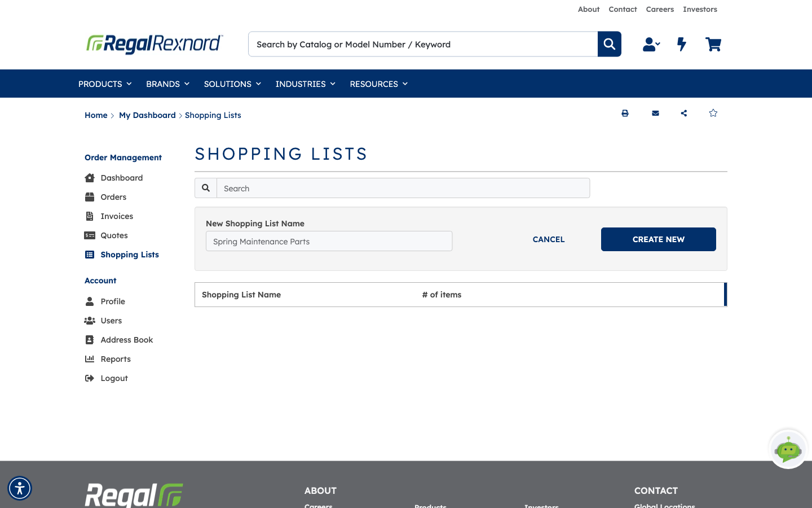Screen dimensions: 812x508
Task: Click the lightning bolt quick order icon
Action: (682, 44)
